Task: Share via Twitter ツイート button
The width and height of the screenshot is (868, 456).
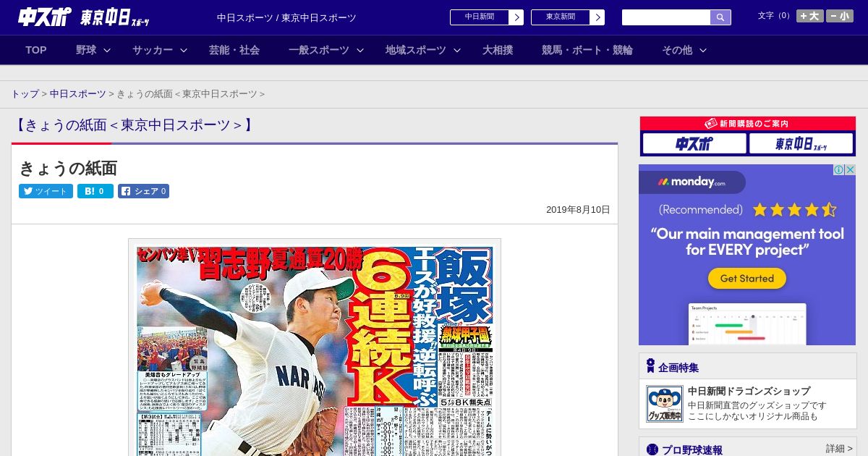Action: point(46,191)
